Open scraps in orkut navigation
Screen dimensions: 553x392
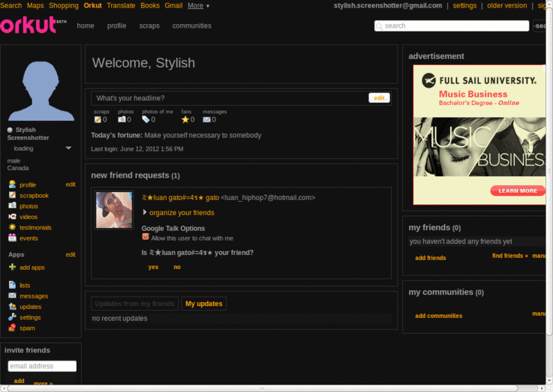click(x=149, y=26)
